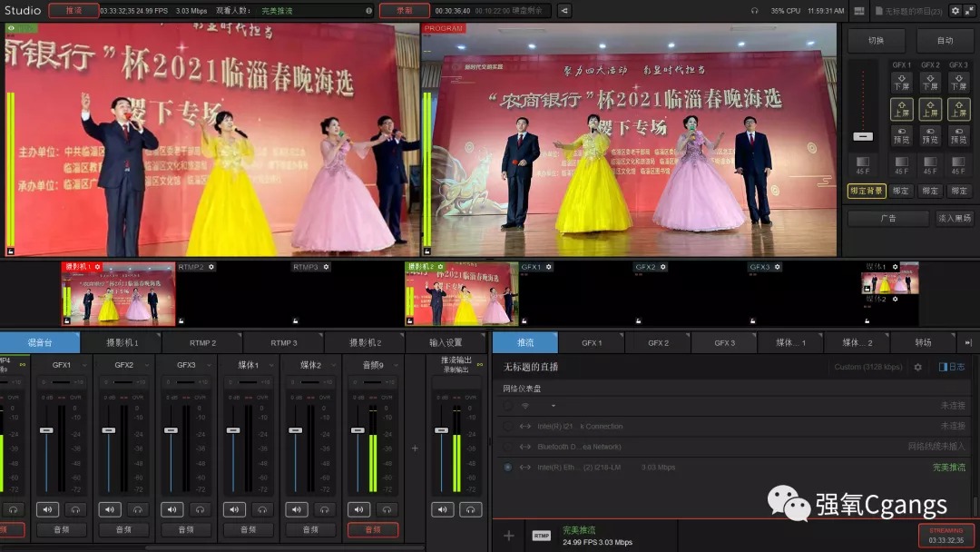Open the GFX1 source gear settings
The height and width of the screenshot is (552, 980).
[549, 267]
